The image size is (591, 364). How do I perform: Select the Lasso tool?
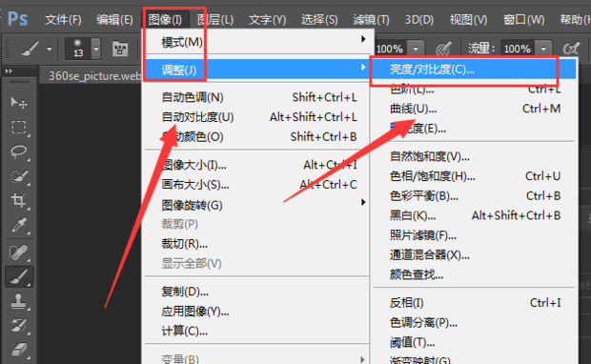[x=18, y=152]
